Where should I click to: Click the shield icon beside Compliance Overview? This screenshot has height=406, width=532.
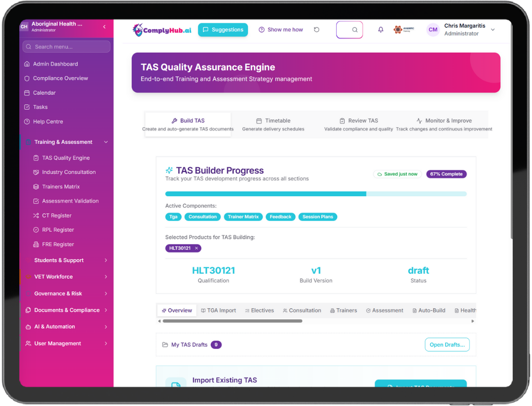[x=27, y=78]
